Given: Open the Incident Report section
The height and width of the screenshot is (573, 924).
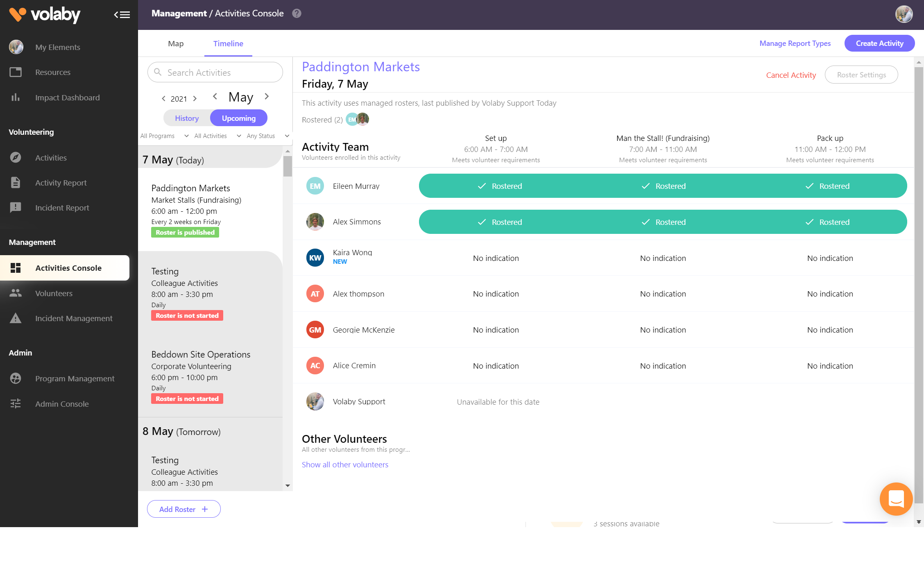Looking at the screenshot, I should click(62, 208).
